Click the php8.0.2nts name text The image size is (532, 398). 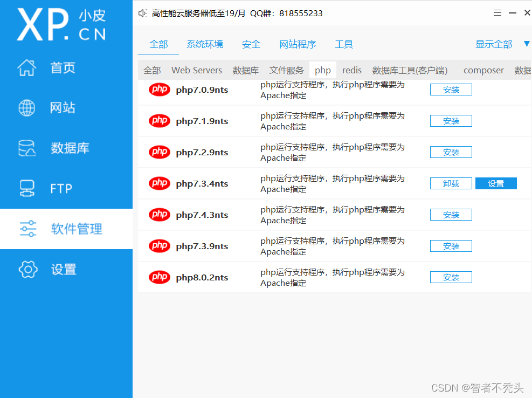tap(202, 277)
